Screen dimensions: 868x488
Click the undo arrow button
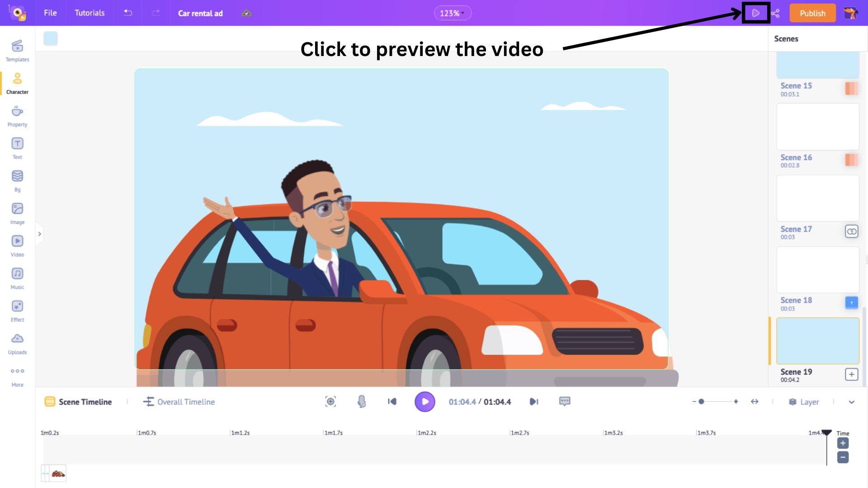tap(127, 13)
